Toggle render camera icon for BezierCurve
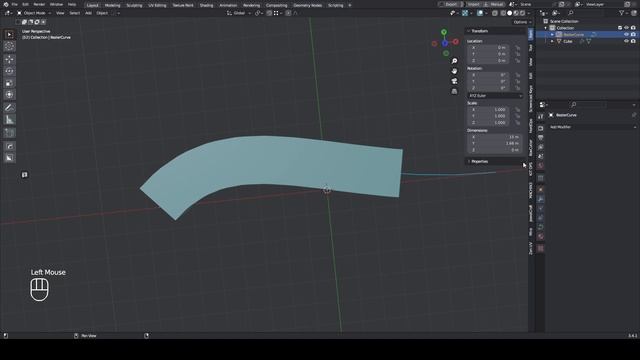 coord(633,35)
